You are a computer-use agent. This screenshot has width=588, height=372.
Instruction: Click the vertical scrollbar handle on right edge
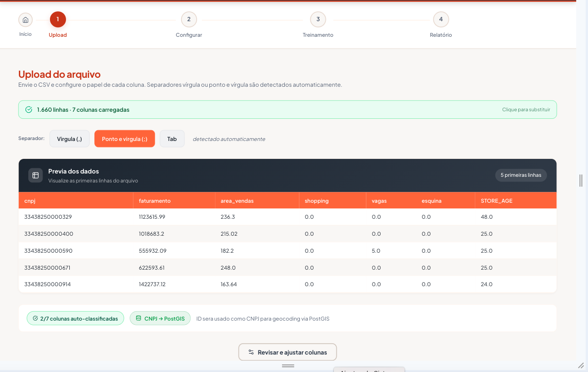tap(581, 180)
